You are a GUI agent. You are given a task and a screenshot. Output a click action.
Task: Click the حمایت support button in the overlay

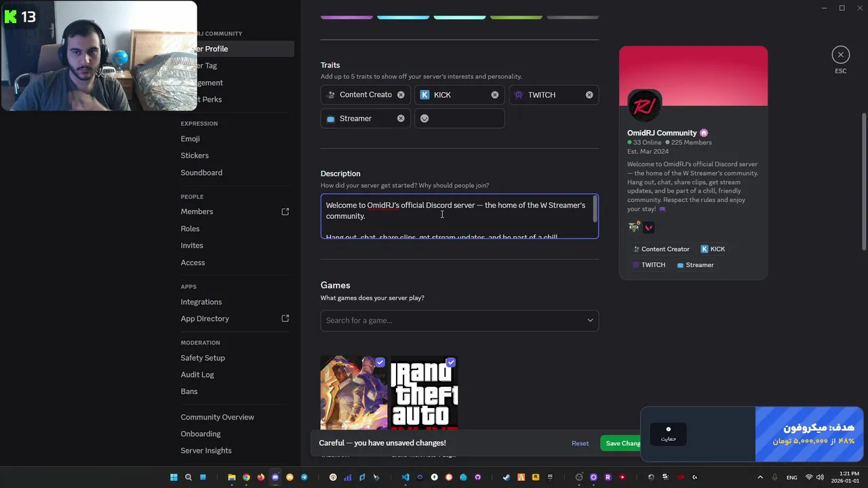(x=668, y=434)
